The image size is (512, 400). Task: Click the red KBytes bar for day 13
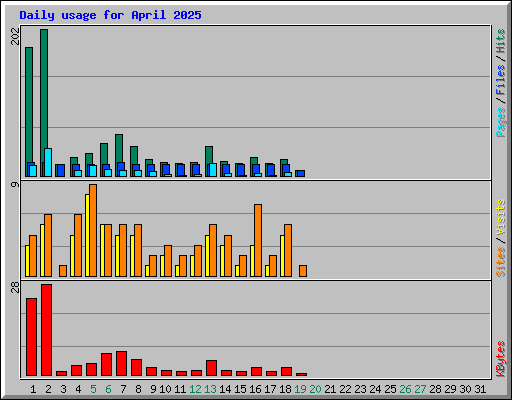[x=211, y=368]
